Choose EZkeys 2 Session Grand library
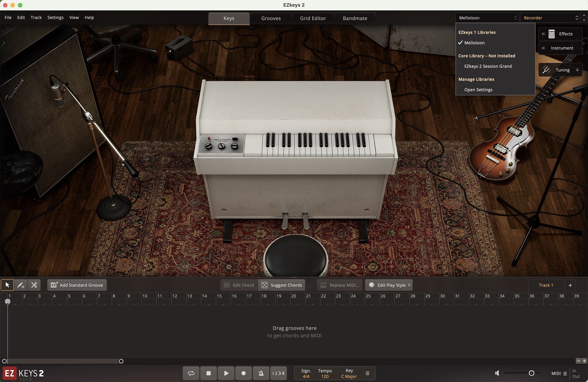The height and width of the screenshot is (382, 588). coord(488,66)
